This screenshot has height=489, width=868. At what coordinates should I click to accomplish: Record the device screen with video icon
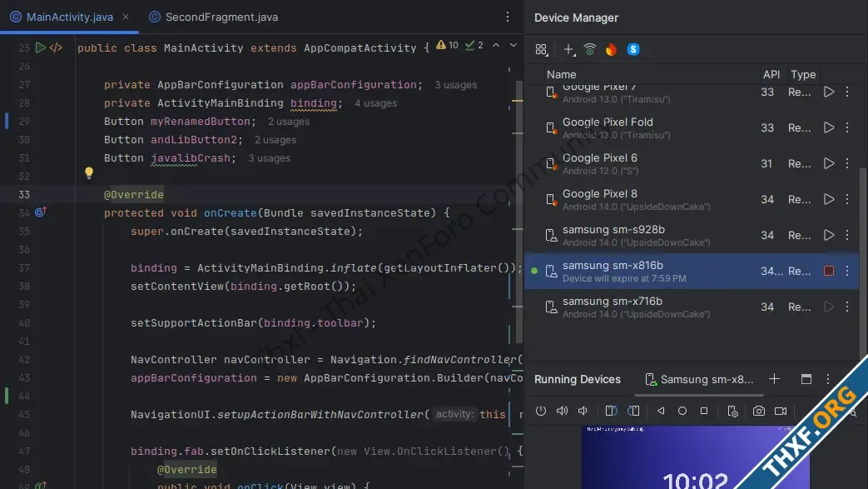point(781,411)
